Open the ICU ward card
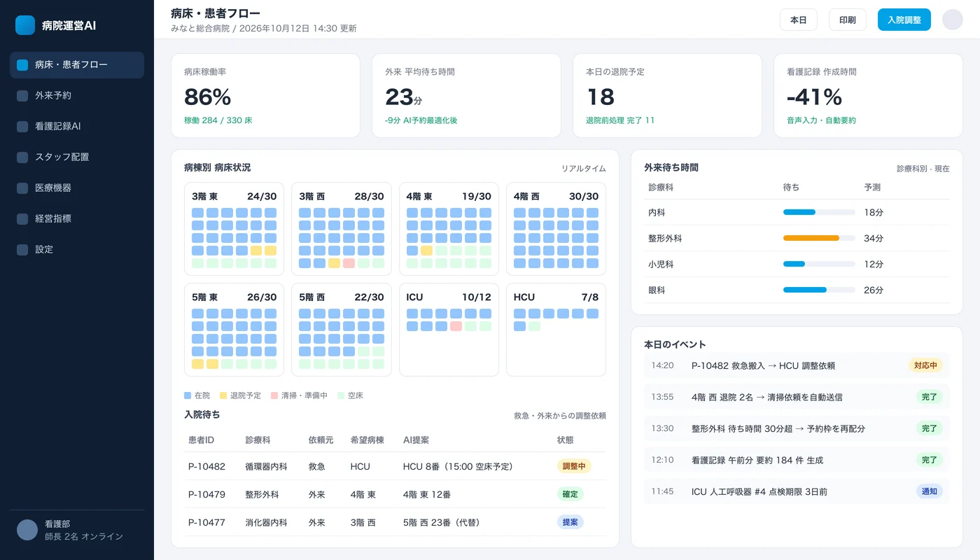Screen dimensions: 980x560 (449, 330)
